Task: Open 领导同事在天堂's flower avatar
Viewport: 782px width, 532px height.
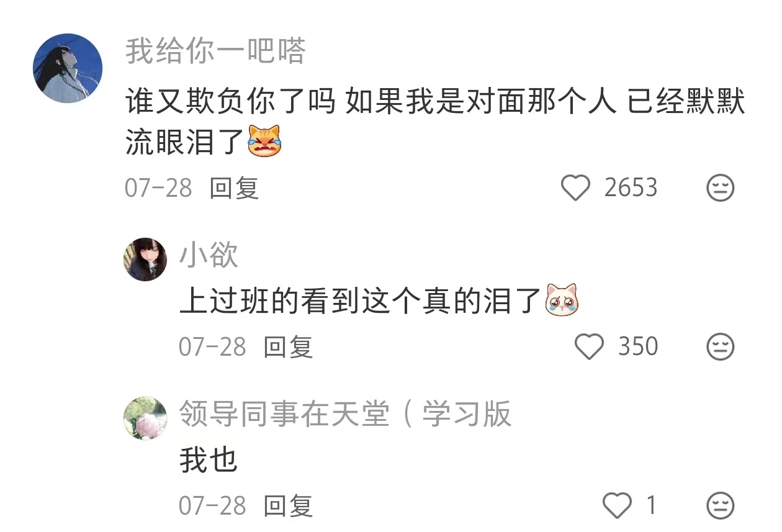Action: coord(146,418)
